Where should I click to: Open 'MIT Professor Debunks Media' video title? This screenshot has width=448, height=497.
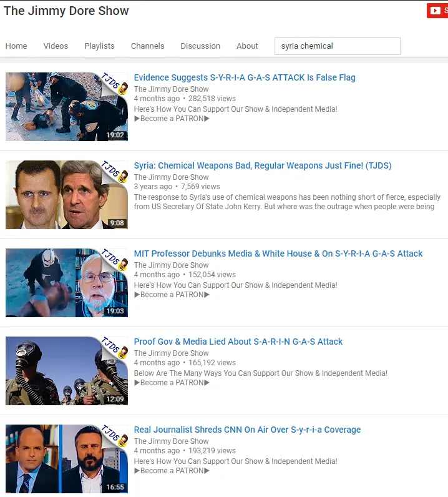pyautogui.click(x=278, y=253)
